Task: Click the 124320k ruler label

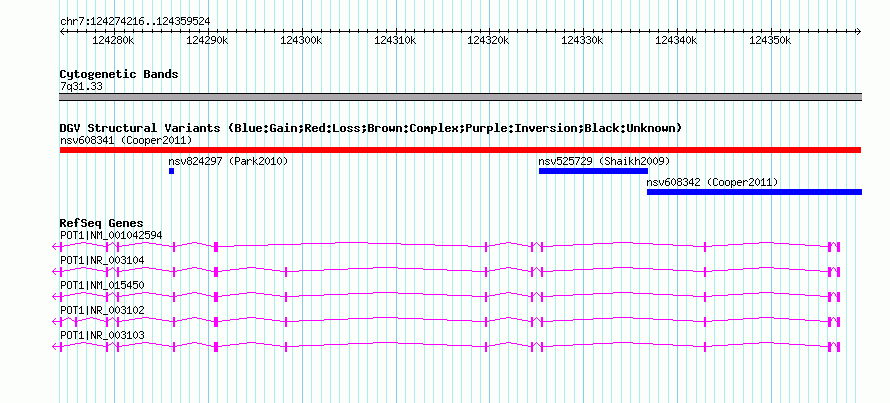Action: coord(489,40)
